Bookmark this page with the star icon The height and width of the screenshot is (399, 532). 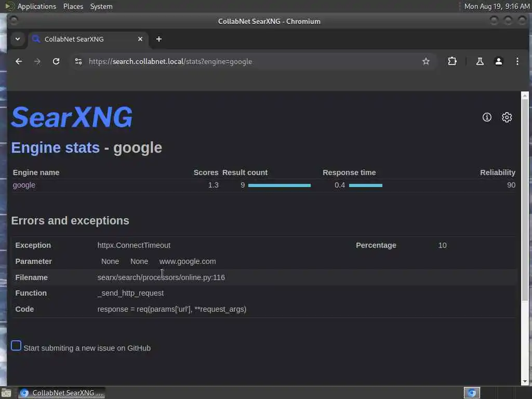[x=426, y=61]
